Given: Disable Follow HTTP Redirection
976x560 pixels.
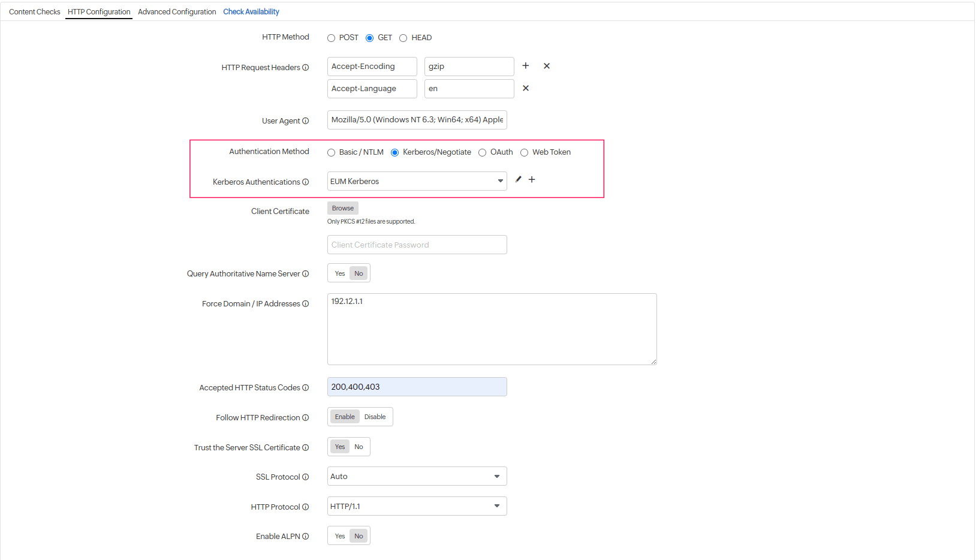Looking at the screenshot, I should 375,416.
